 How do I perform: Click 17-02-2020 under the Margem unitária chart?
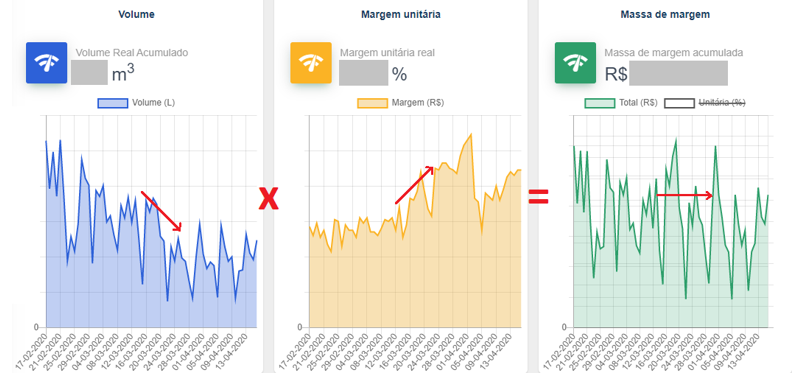(295, 351)
